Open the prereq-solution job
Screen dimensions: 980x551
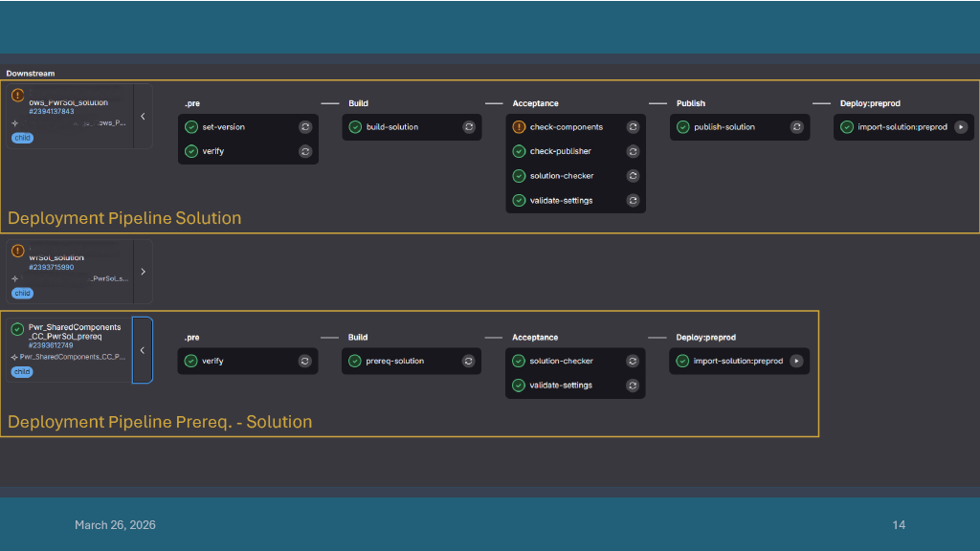tap(395, 361)
